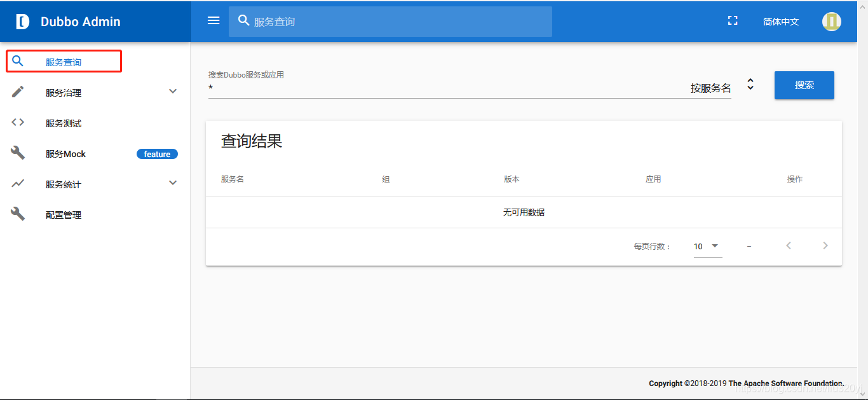The image size is (868, 400).
Task: Click the magnifier icon inside the top search bar
Action: [243, 20]
